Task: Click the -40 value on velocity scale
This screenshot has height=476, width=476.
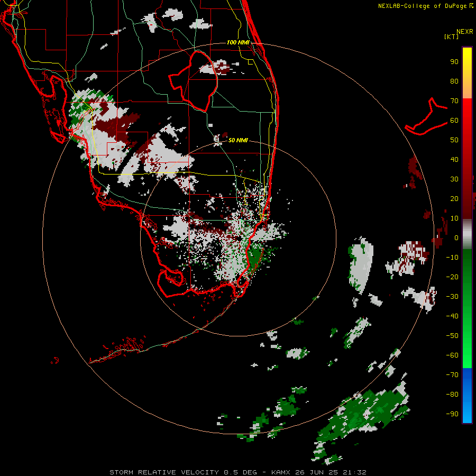Action: [452, 316]
